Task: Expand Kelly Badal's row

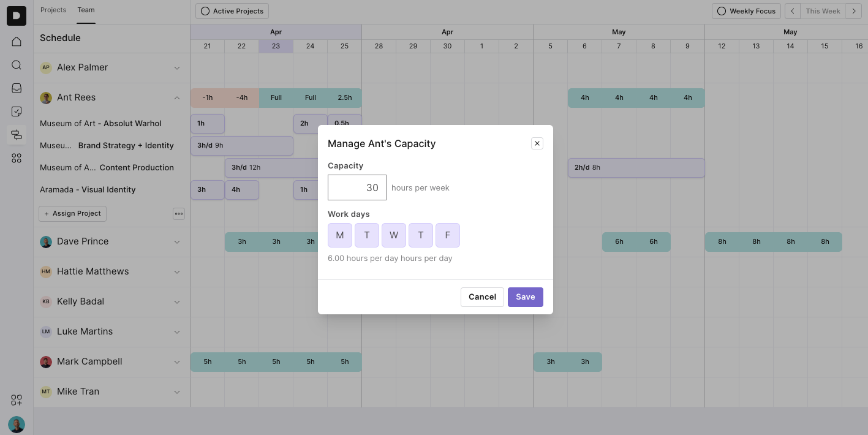Action: click(177, 302)
